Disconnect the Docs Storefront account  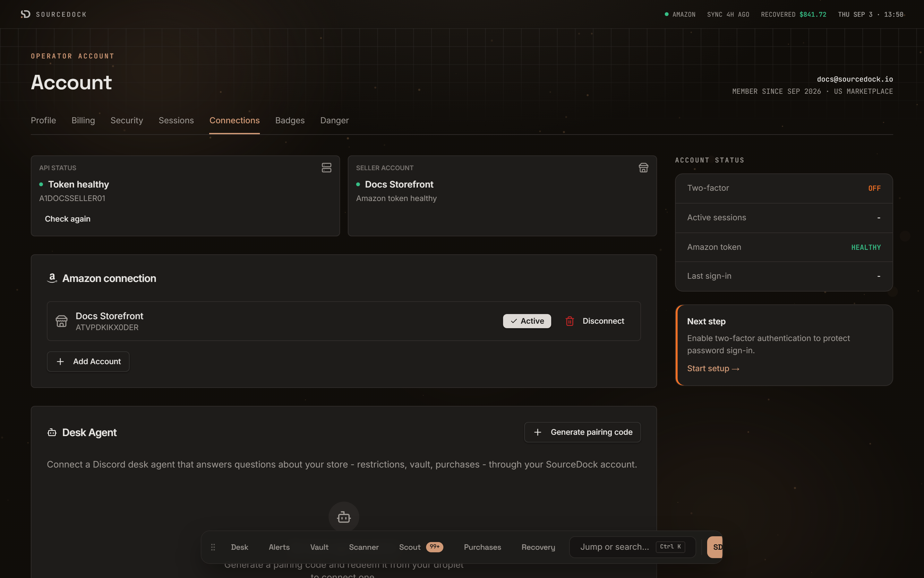595,321
